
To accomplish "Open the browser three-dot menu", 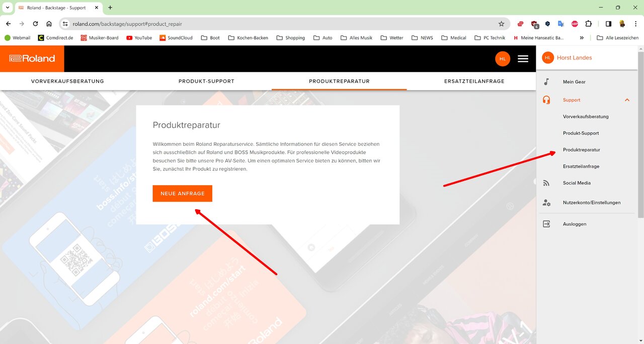I will click(x=635, y=24).
